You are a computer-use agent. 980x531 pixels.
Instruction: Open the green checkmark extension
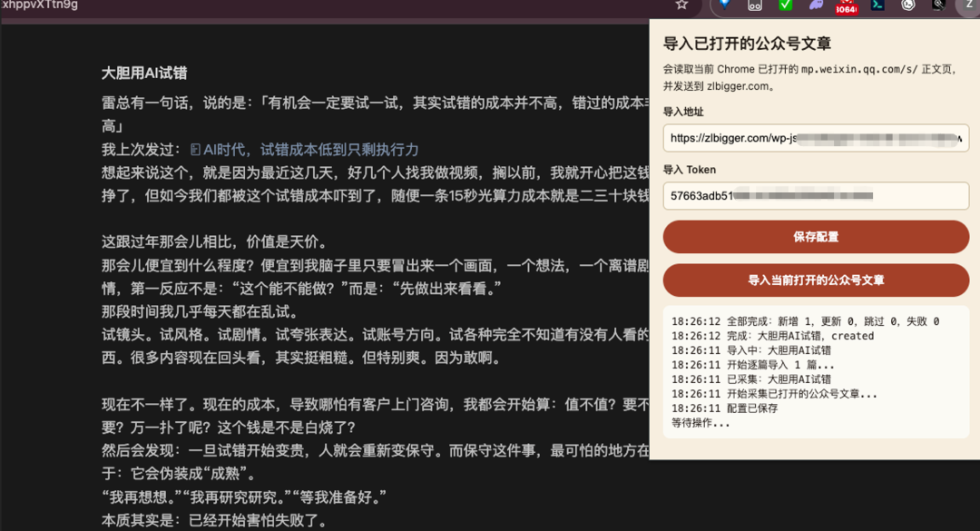[x=786, y=5]
